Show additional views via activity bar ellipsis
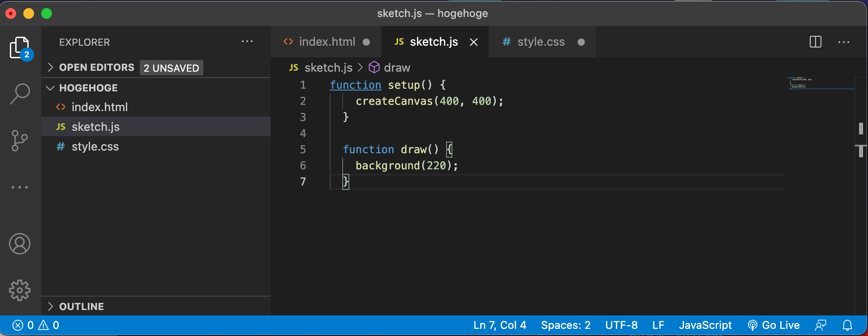The width and height of the screenshot is (868, 336). pos(20,187)
